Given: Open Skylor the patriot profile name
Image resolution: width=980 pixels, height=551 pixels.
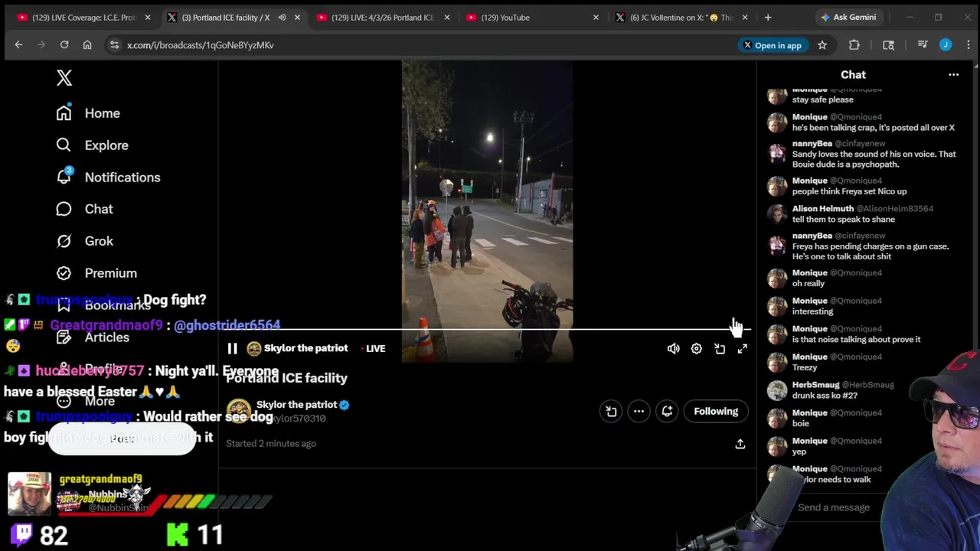Looking at the screenshot, I should coord(296,405).
